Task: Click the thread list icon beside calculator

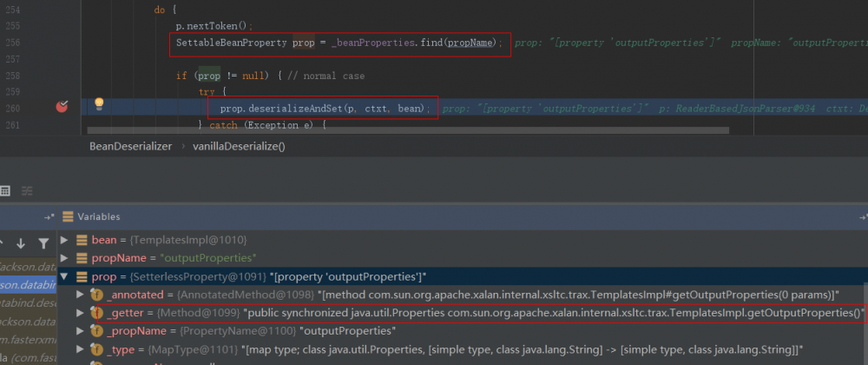Action: pyautogui.click(x=27, y=191)
